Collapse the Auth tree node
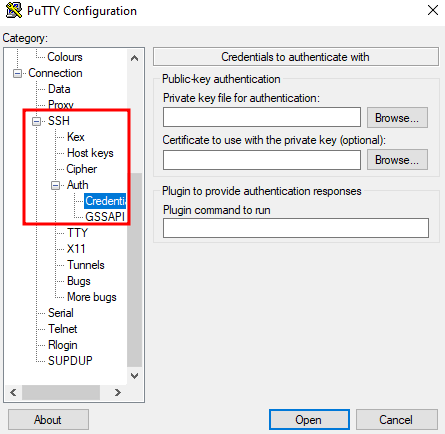 pyautogui.click(x=55, y=185)
